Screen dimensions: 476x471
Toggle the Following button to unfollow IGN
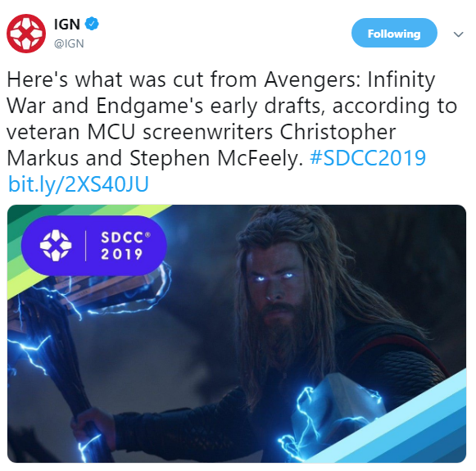coord(394,33)
